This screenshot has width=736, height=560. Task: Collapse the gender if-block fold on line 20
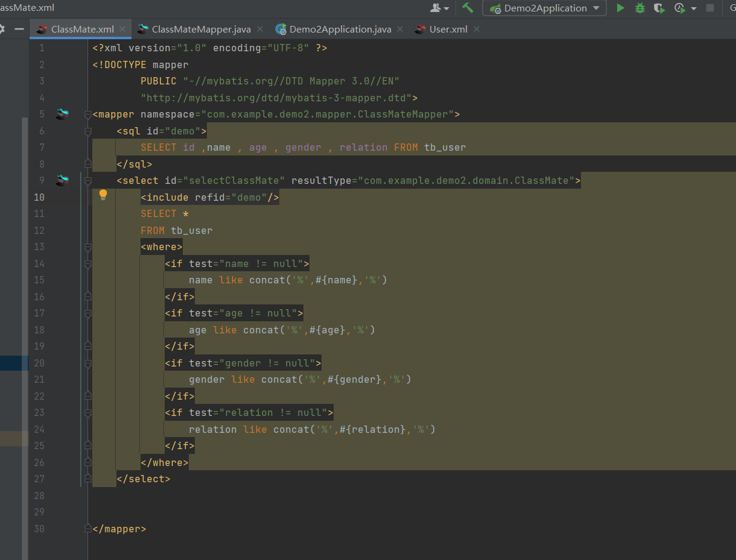click(x=88, y=363)
